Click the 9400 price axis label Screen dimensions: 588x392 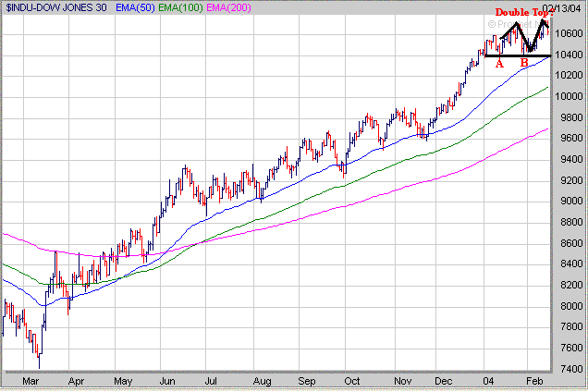click(572, 159)
